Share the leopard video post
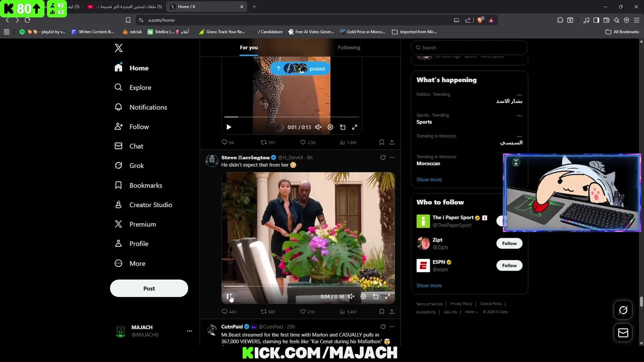The width and height of the screenshot is (644, 362). (391, 142)
